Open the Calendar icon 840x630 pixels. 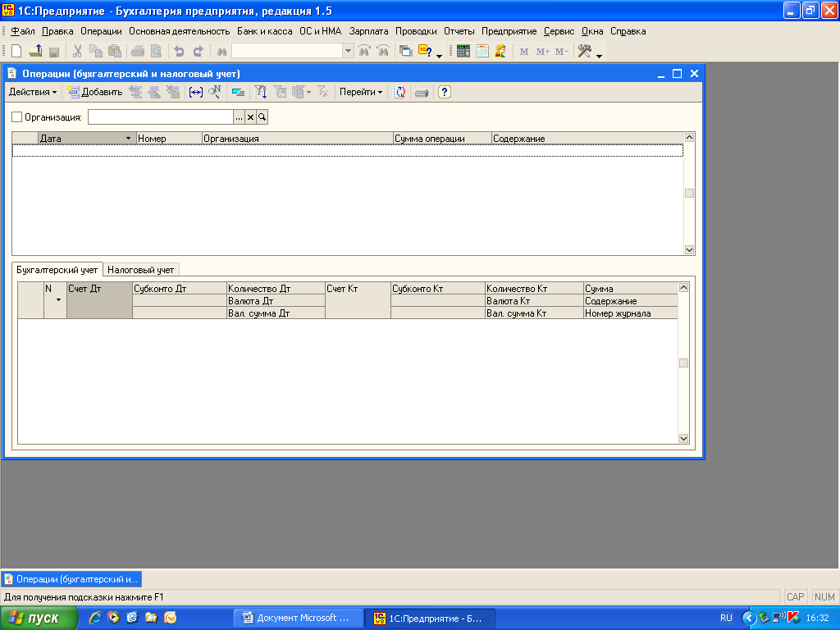(x=482, y=52)
